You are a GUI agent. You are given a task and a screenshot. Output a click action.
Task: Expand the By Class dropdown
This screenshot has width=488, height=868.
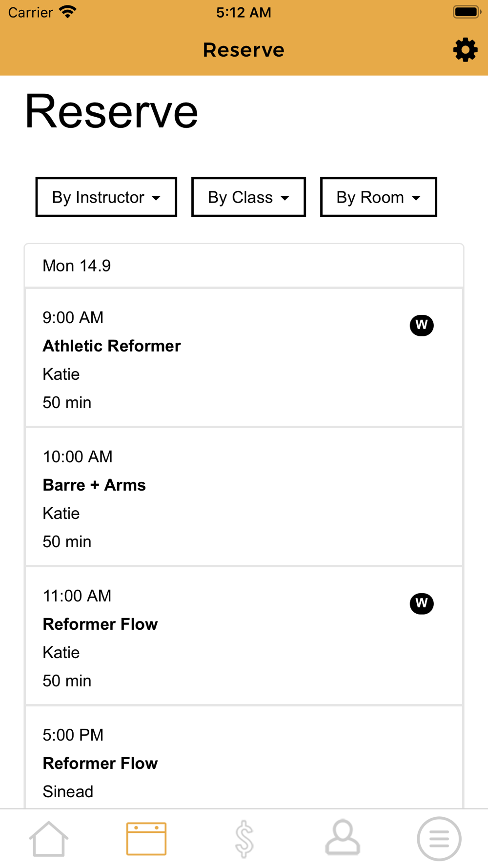tap(248, 197)
